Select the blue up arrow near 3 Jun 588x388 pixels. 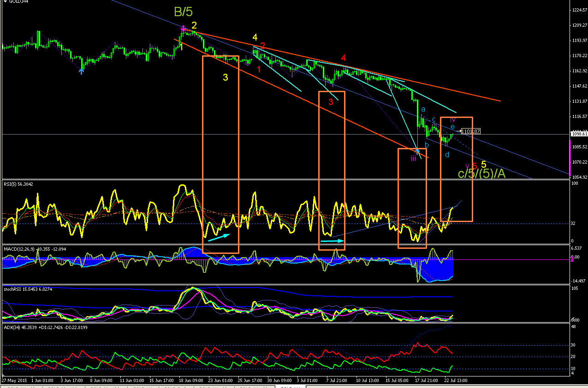[x=82, y=71]
